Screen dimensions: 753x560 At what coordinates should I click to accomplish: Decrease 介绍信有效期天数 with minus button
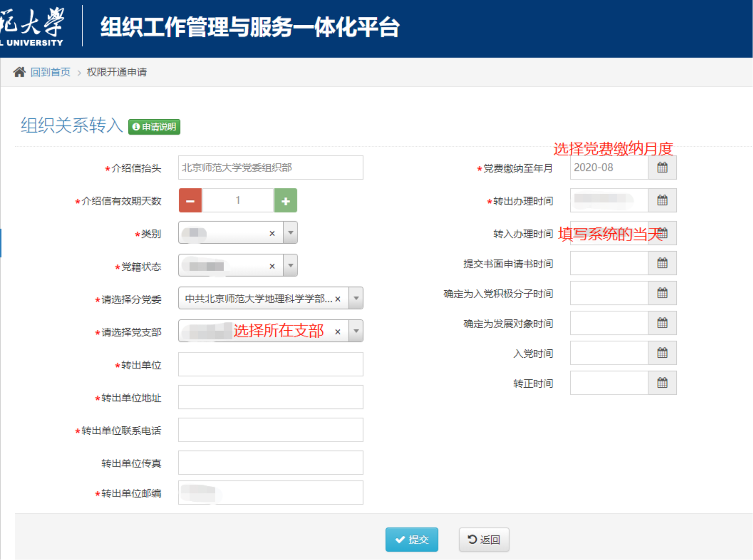click(x=190, y=201)
